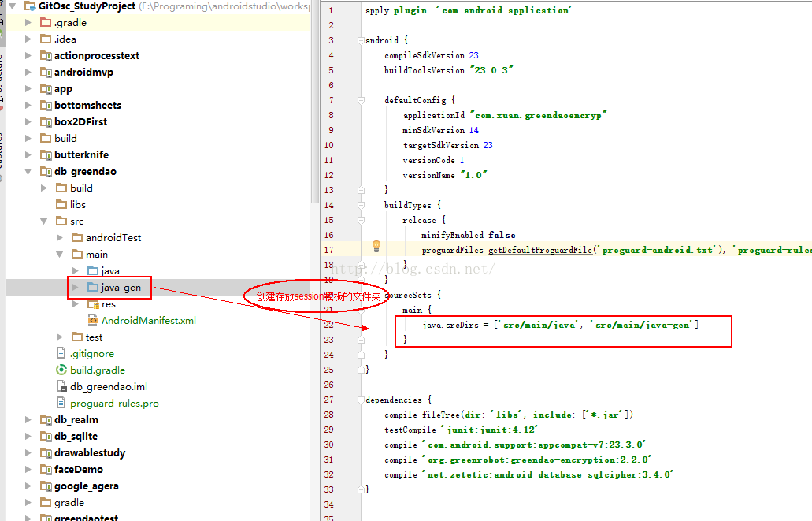Click the app module icon
The height and width of the screenshot is (521, 812).
click(46, 89)
